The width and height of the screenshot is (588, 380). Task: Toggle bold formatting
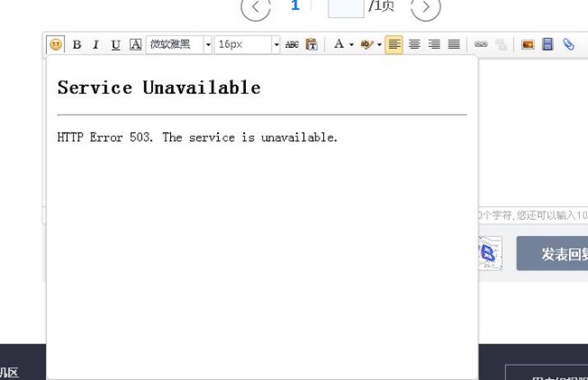pos(77,44)
